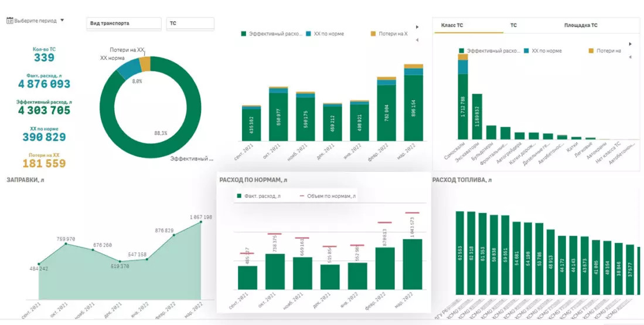Toggle the Объем по нормам, л legend item
This screenshot has height=325, width=644.
point(328,197)
